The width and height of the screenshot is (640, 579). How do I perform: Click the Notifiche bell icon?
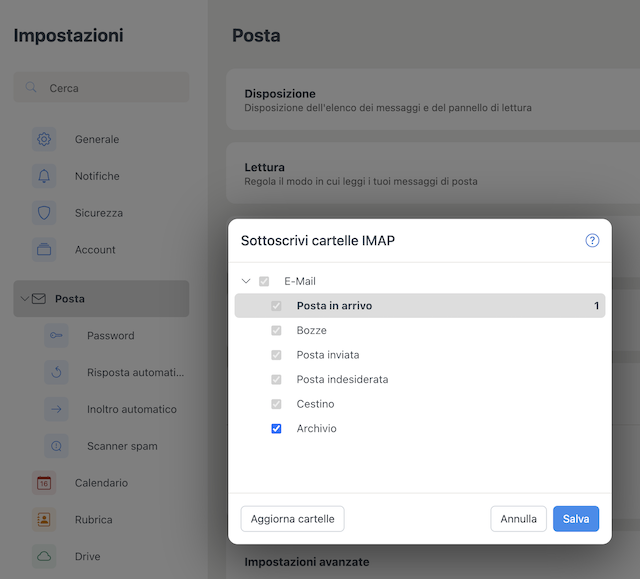pyautogui.click(x=44, y=176)
